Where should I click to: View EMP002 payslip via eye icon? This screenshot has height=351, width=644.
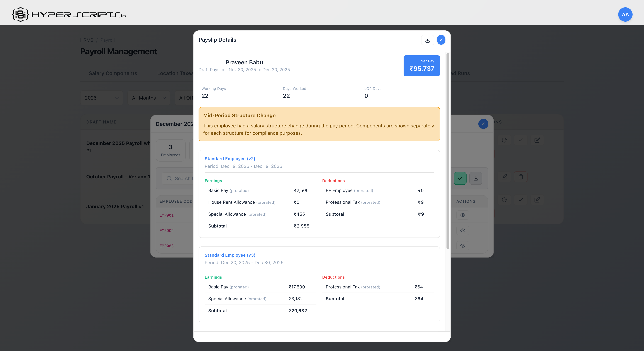tap(462, 230)
